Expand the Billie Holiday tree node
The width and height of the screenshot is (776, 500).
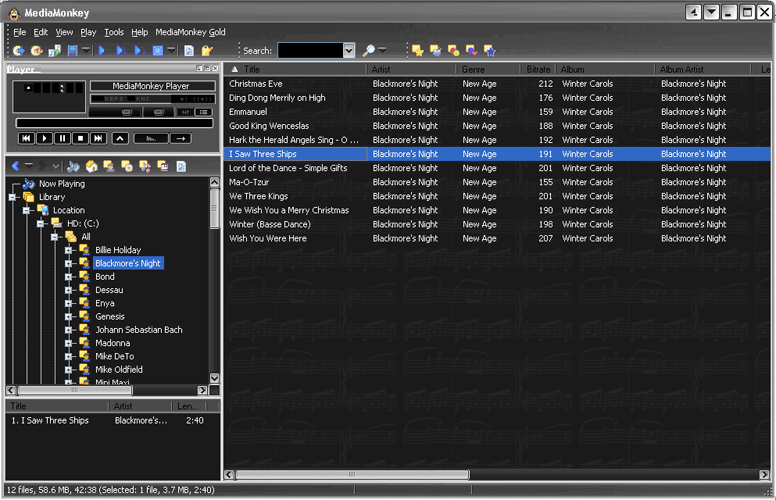[68, 250]
